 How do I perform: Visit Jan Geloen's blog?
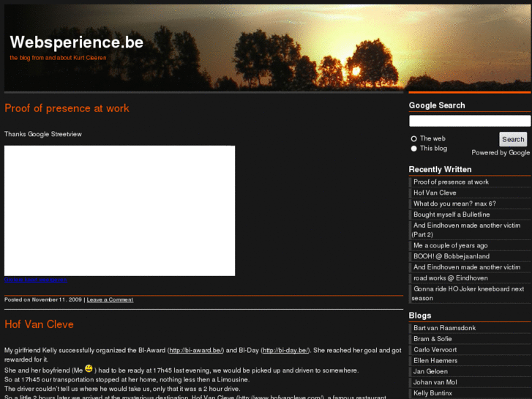430,371
